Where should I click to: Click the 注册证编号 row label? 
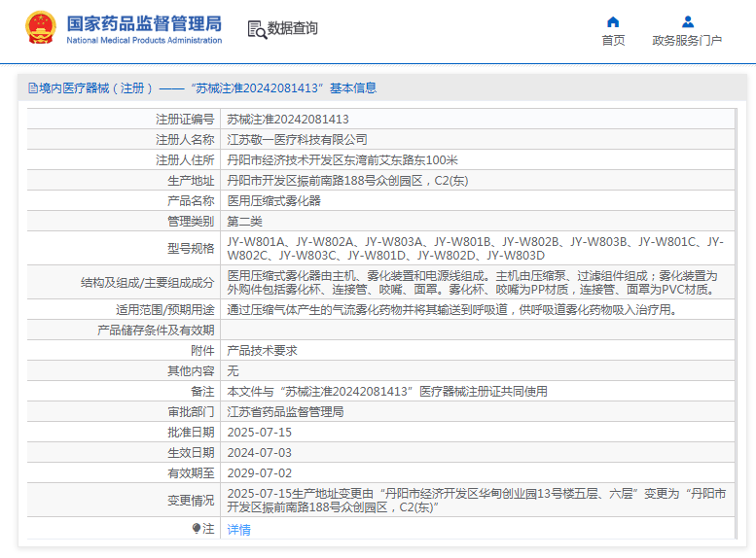click(x=185, y=120)
